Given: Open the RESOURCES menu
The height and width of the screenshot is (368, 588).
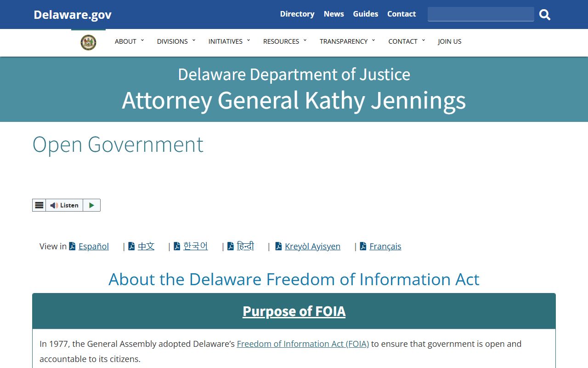Looking at the screenshot, I should coord(281,41).
